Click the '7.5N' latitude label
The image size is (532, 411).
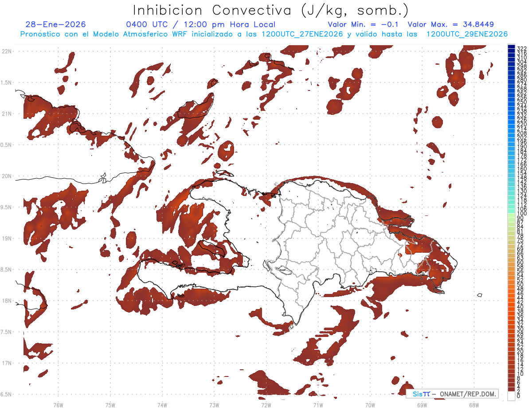[x=7, y=332]
